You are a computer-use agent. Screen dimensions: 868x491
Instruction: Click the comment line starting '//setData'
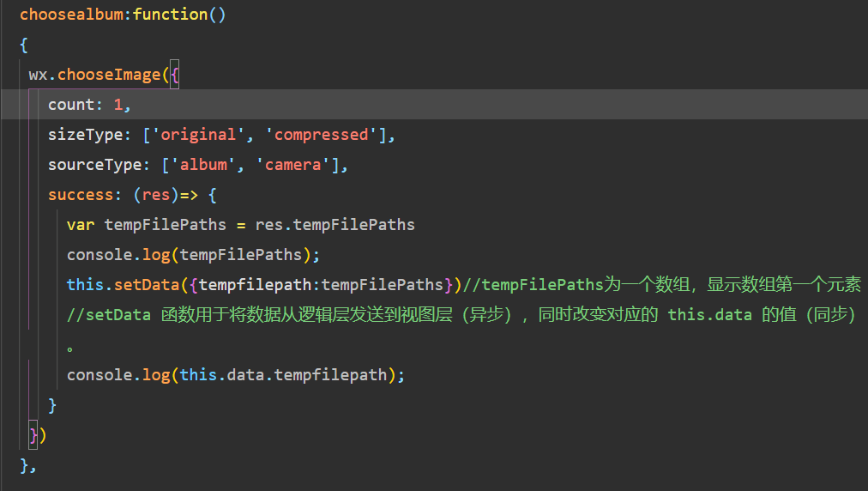(461, 314)
